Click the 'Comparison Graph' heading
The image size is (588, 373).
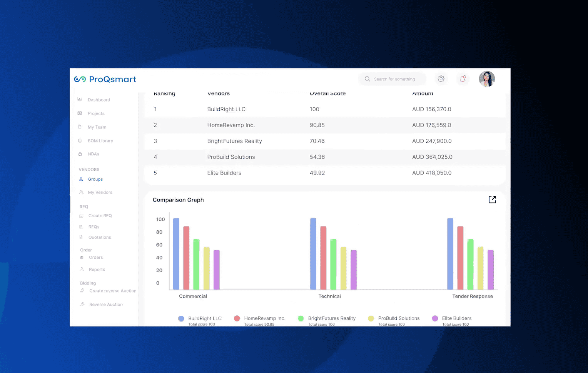[178, 200]
